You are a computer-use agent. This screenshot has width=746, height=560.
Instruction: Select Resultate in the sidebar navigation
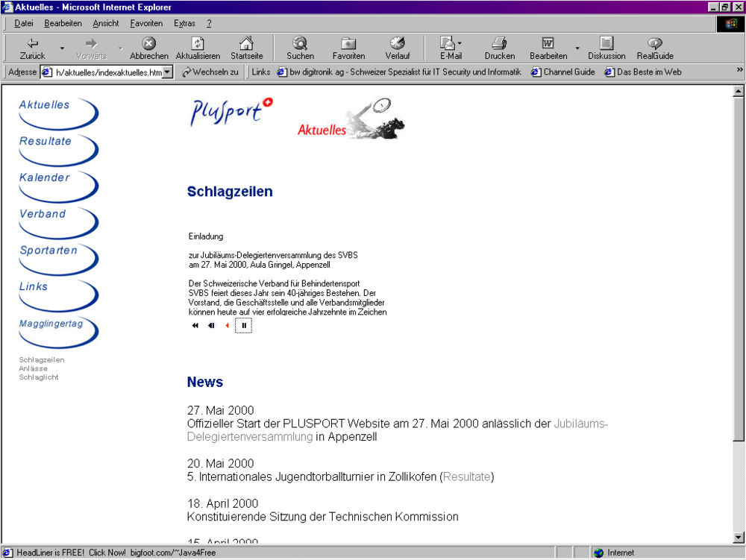58,150
